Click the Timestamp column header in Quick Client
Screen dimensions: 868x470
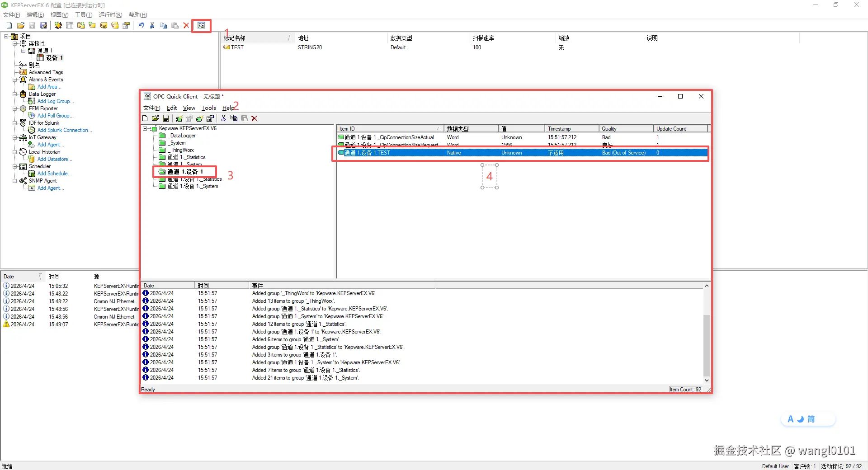point(571,129)
